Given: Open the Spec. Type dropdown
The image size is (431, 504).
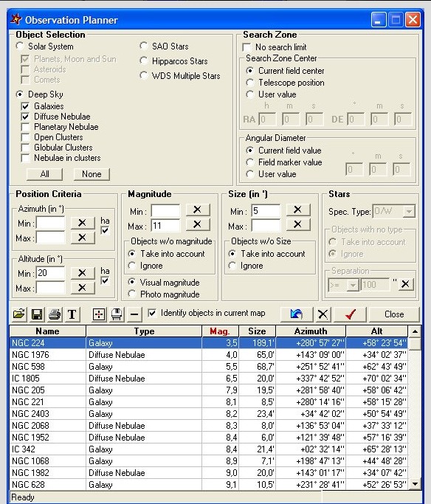Looking at the screenshot, I should (x=409, y=211).
